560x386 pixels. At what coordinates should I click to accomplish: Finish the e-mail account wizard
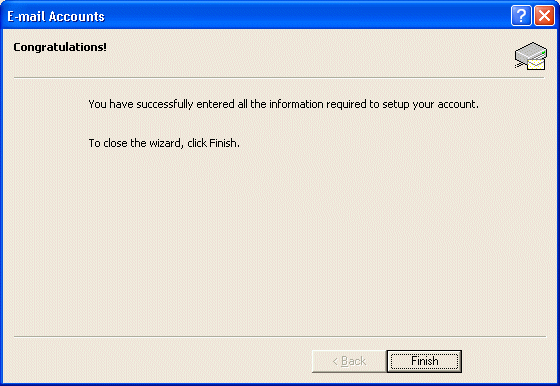coord(424,361)
